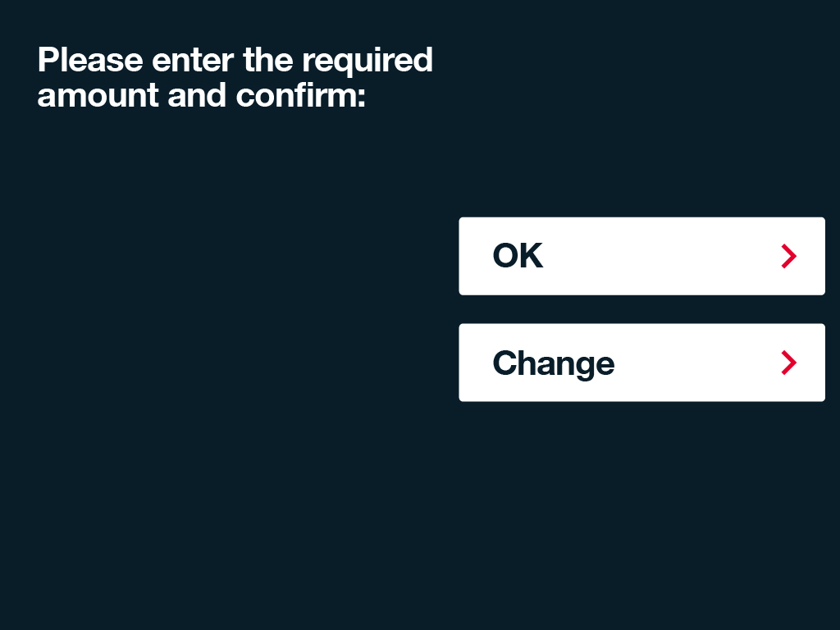Choose OK to accept the entered amount
The width and height of the screenshot is (840, 630).
(641, 256)
